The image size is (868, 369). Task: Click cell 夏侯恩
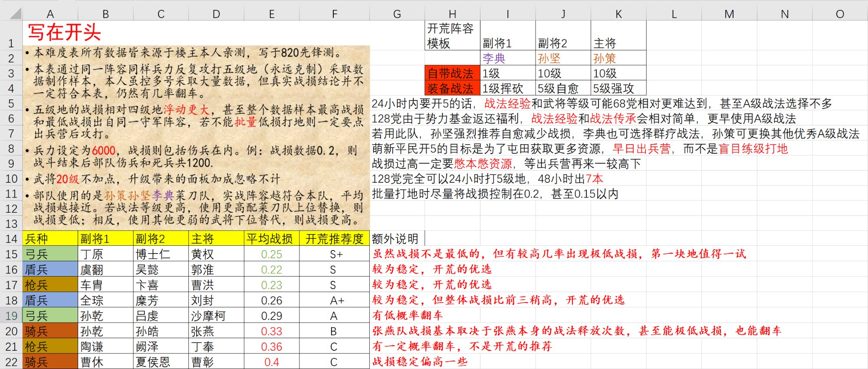pos(161,362)
